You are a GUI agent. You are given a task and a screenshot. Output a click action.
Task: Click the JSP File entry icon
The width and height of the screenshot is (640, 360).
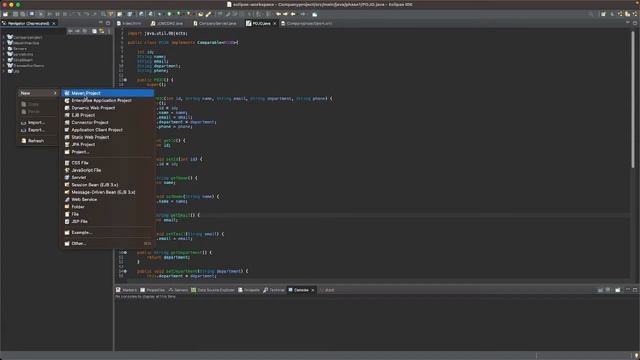67,222
